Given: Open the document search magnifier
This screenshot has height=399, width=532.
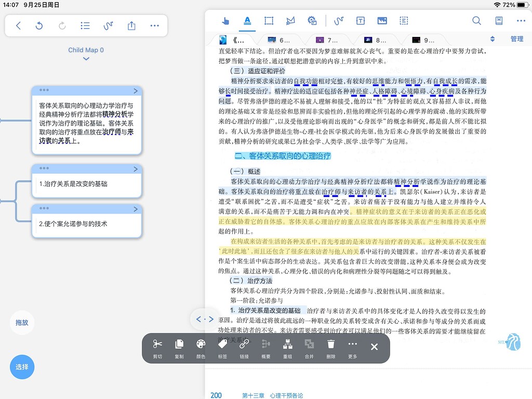Looking at the screenshot, I should pyautogui.click(x=476, y=21).
